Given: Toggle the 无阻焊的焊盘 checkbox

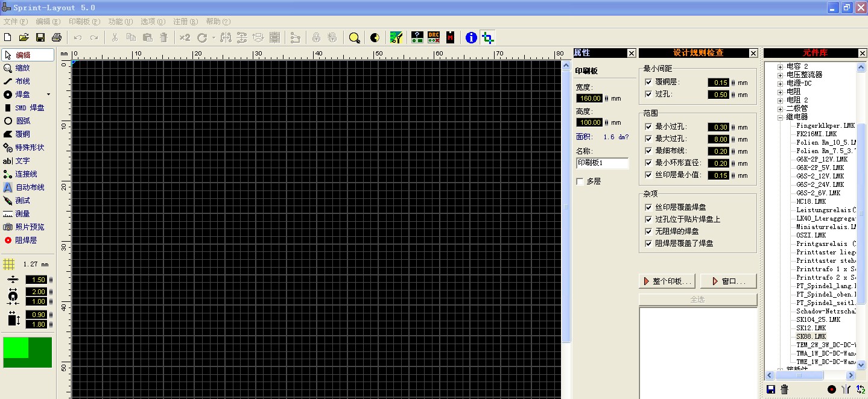Looking at the screenshot, I should click(648, 231).
